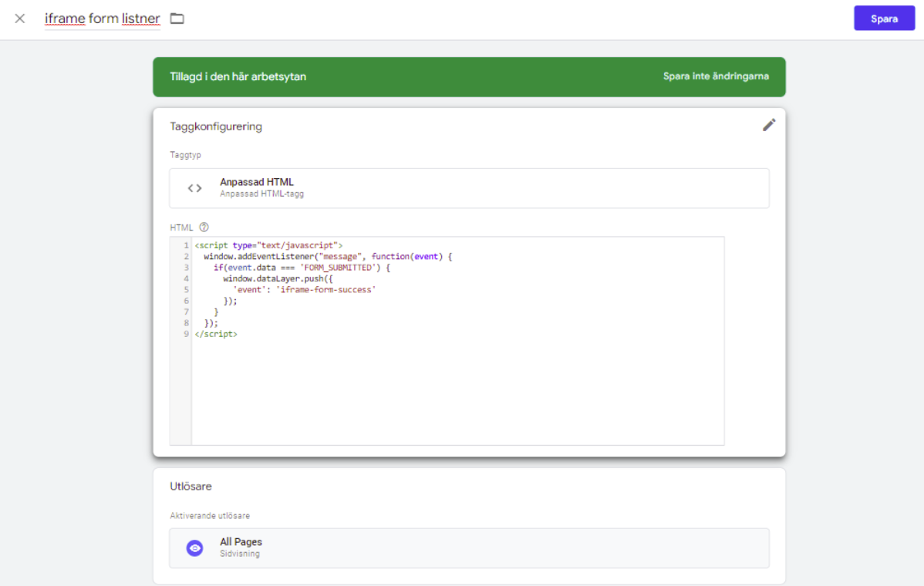
Task: Open the Taggkonfigurering panel header
Action: (217, 126)
